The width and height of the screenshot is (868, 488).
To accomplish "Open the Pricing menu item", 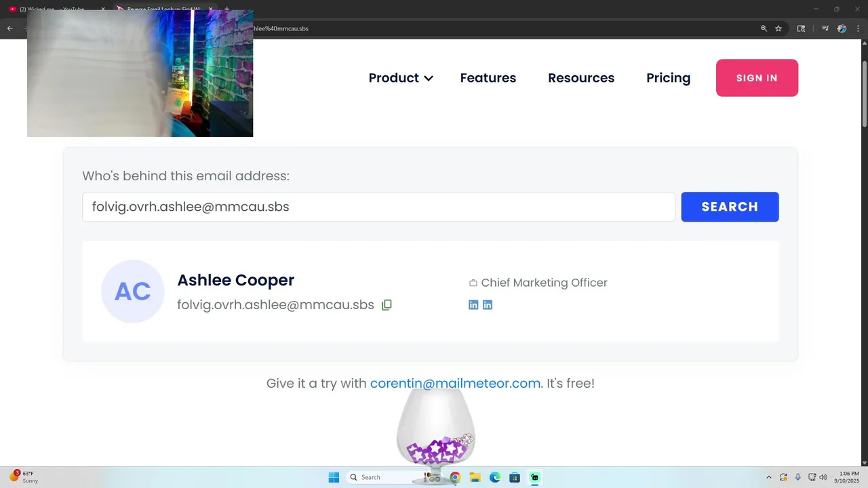I will coord(668,78).
